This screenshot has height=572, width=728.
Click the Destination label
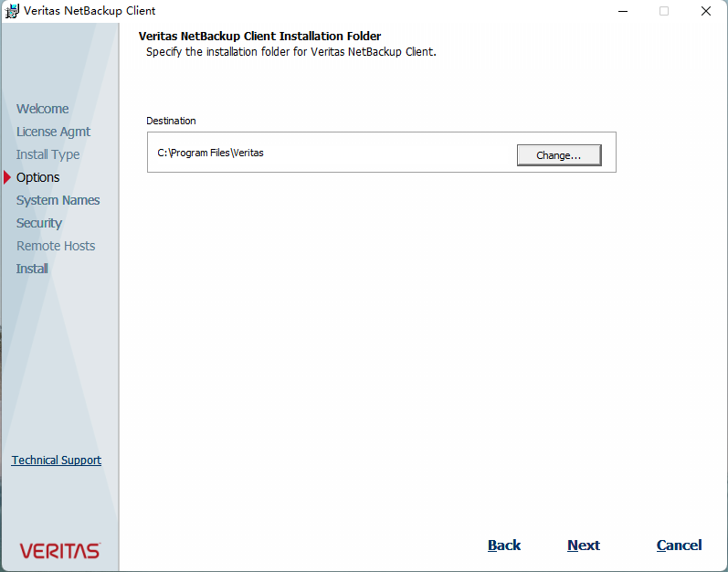[171, 121]
